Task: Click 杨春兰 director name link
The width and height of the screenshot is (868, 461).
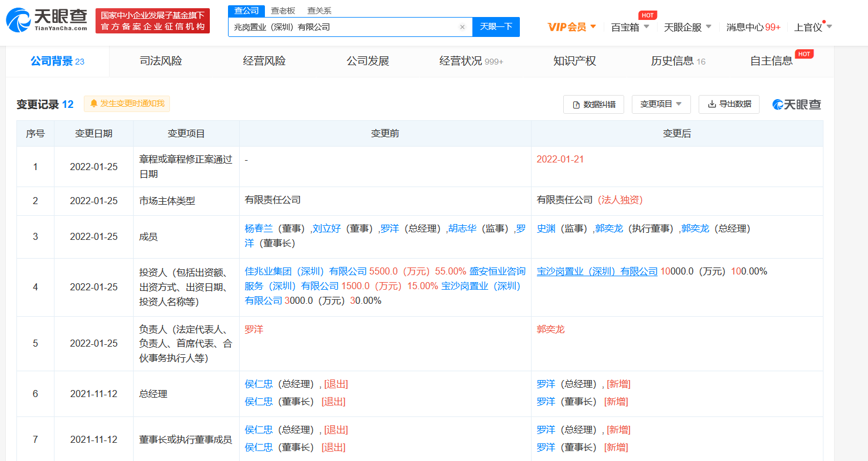Action: pos(258,229)
